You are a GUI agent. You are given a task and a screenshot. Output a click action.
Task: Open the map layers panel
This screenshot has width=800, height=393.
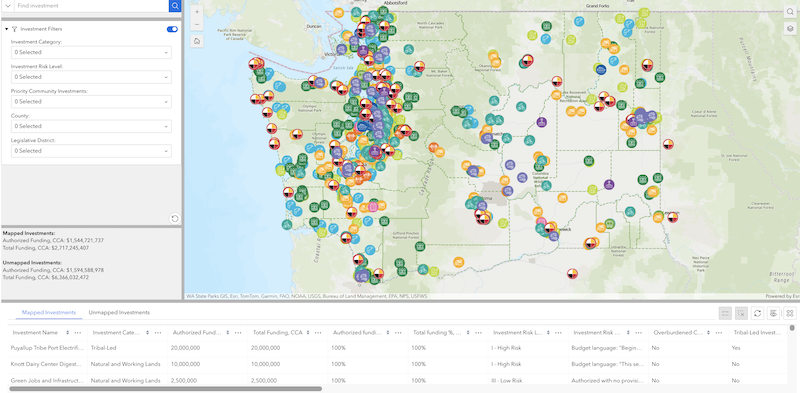[x=790, y=29]
